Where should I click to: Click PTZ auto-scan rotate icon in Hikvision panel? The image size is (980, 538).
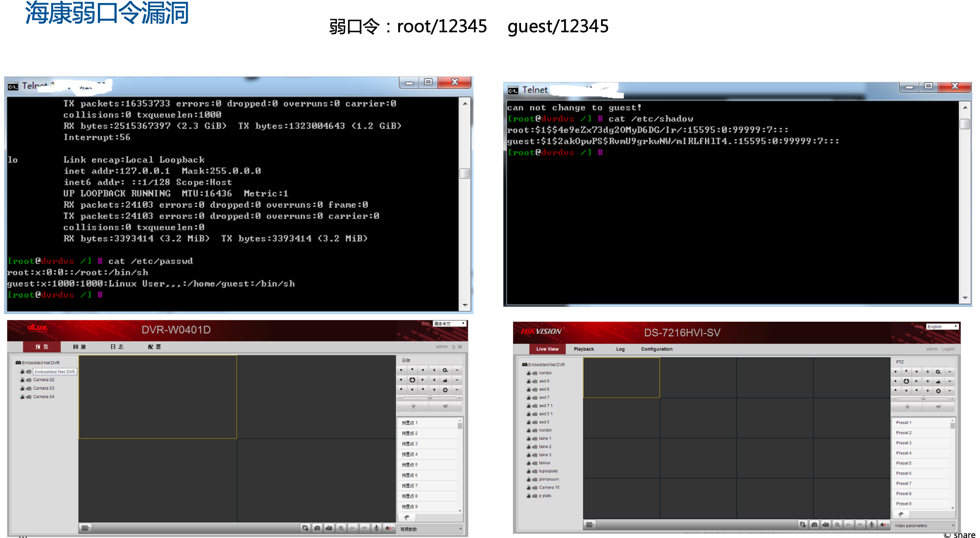tap(906, 381)
